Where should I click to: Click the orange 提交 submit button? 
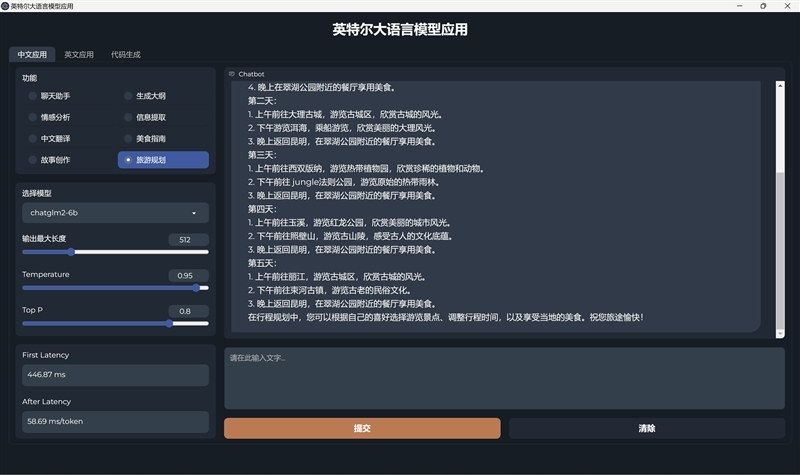pyautogui.click(x=362, y=428)
